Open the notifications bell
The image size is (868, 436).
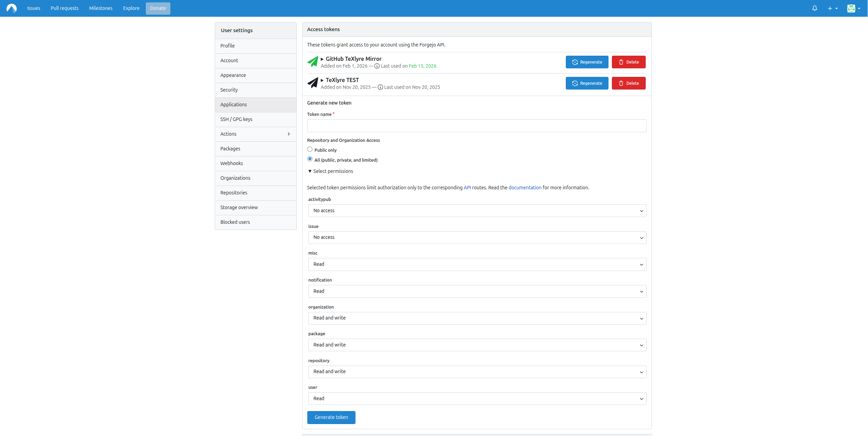815,8
